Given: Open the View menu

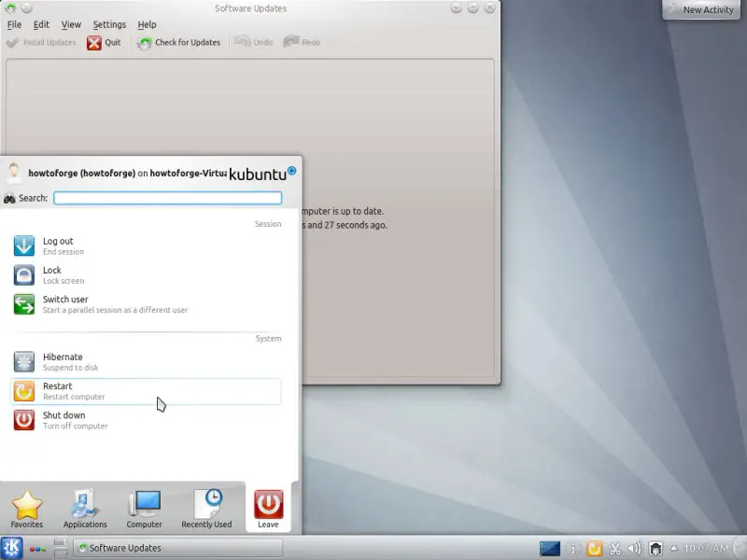Looking at the screenshot, I should point(71,24).
